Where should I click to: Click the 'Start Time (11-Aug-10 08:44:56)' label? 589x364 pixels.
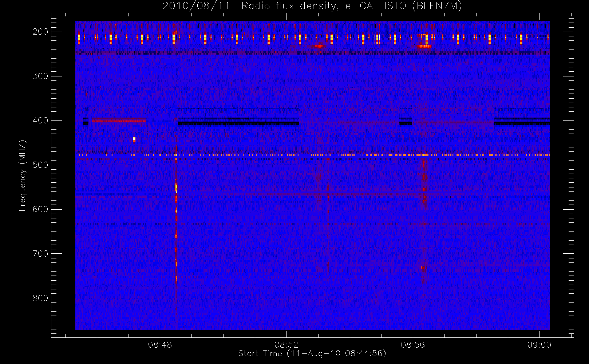coord(312,353)
